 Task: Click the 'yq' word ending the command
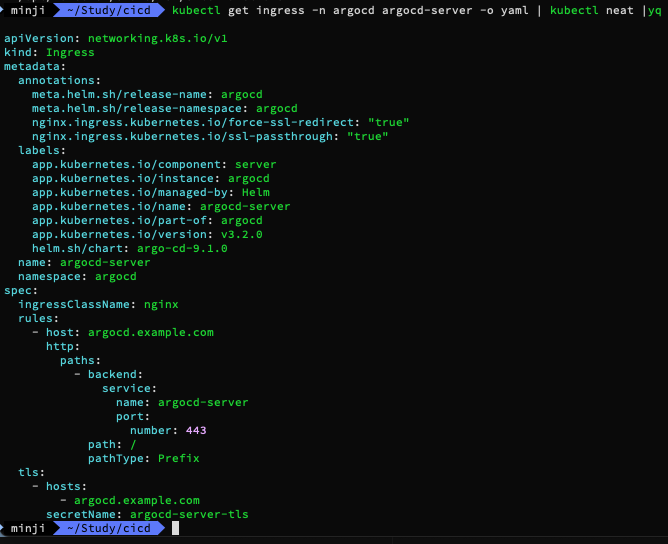pyautogui.click(x=654, y=10)
